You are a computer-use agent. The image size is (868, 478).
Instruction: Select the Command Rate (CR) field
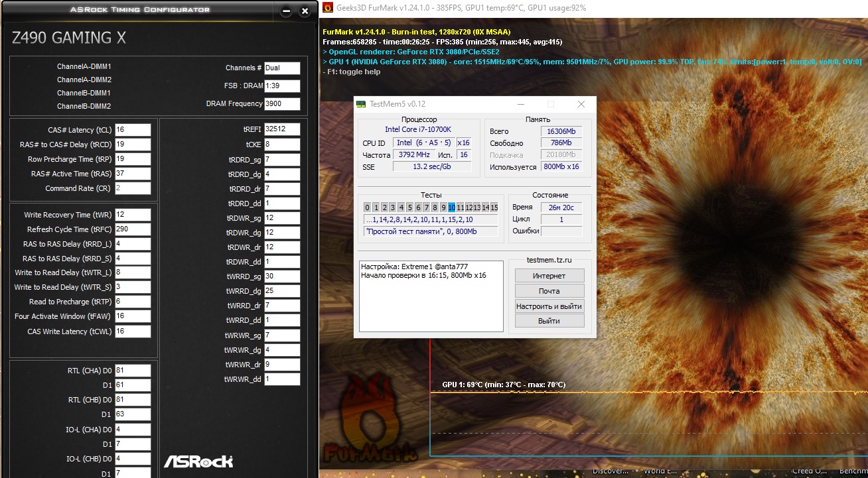133,188
